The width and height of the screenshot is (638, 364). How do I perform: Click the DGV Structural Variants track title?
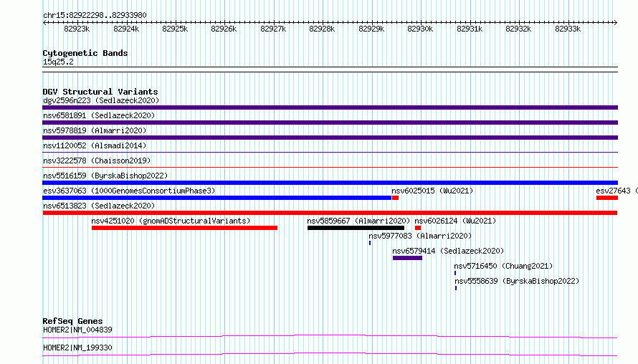click(100, 92)
